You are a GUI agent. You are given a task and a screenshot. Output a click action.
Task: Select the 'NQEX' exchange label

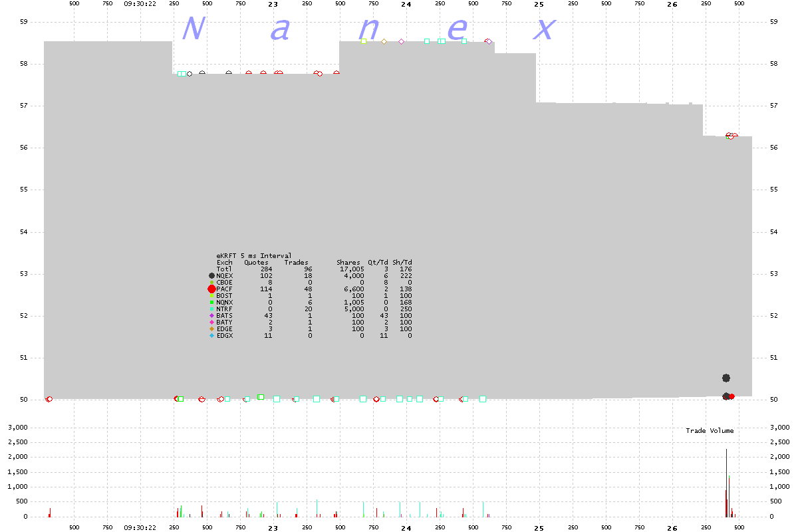click(225, 275)
